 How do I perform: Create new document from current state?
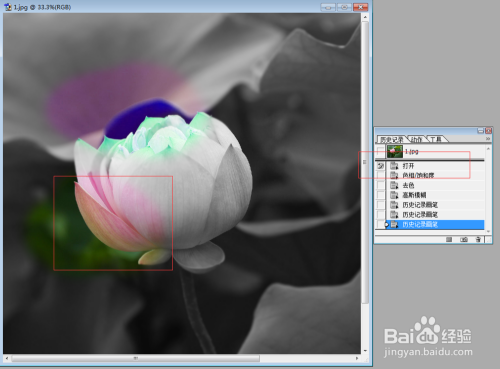point(449,239)
